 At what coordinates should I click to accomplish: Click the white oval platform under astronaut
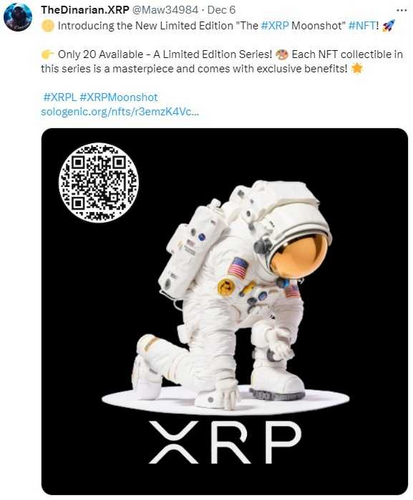[x=226, y=400]
